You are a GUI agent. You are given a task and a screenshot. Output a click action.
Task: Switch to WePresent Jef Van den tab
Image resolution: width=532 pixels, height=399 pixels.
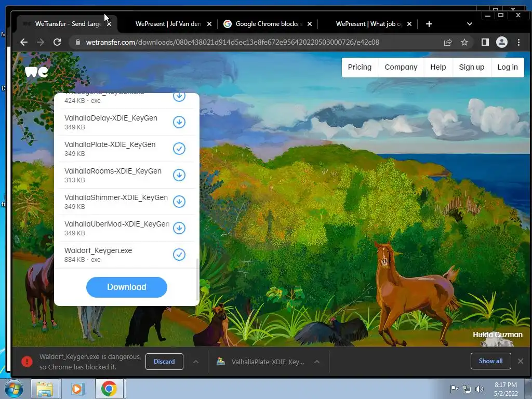[x=168, y=24]
